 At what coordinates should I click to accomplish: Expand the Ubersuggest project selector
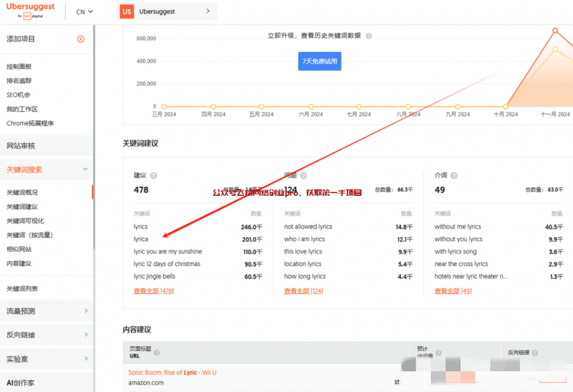[207, 11]
